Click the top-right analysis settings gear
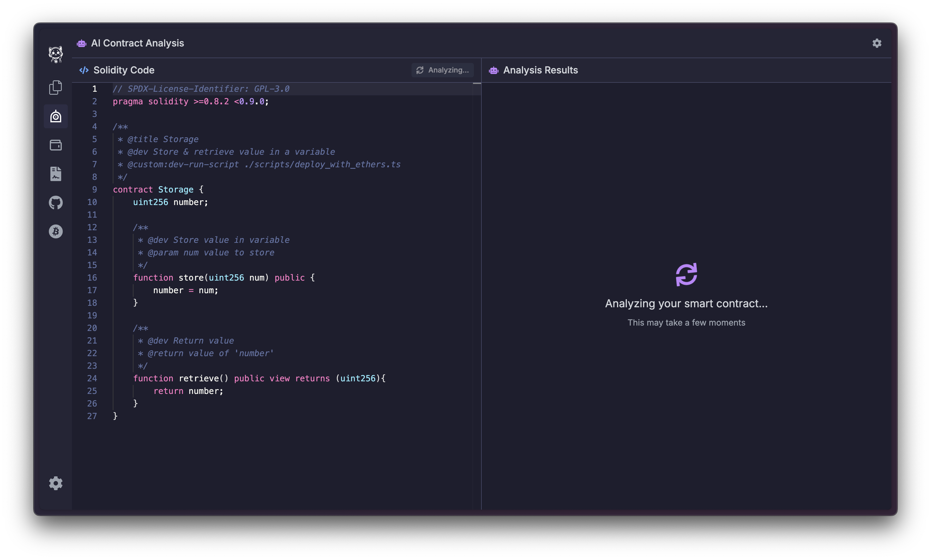 (877, 43)
